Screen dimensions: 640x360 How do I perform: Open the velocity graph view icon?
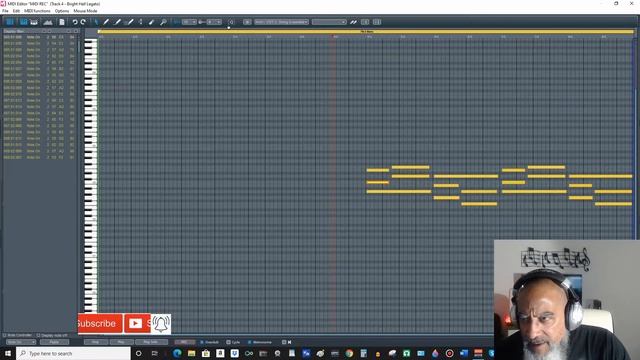(x=48, y=22)
